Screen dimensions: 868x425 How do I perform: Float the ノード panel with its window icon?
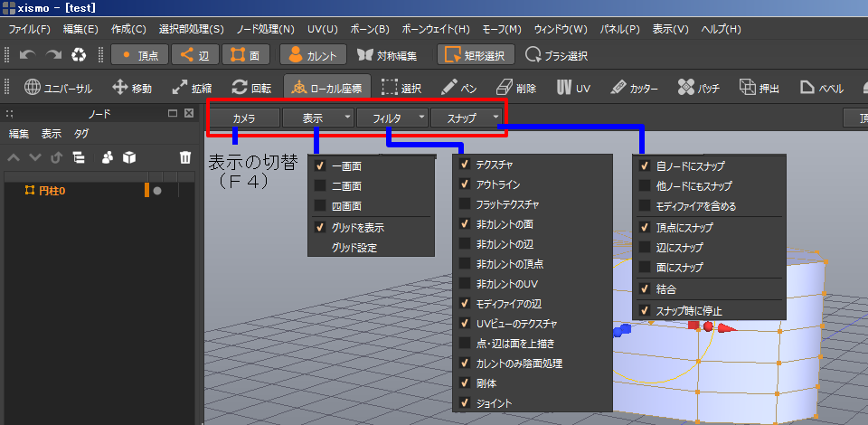173,113
